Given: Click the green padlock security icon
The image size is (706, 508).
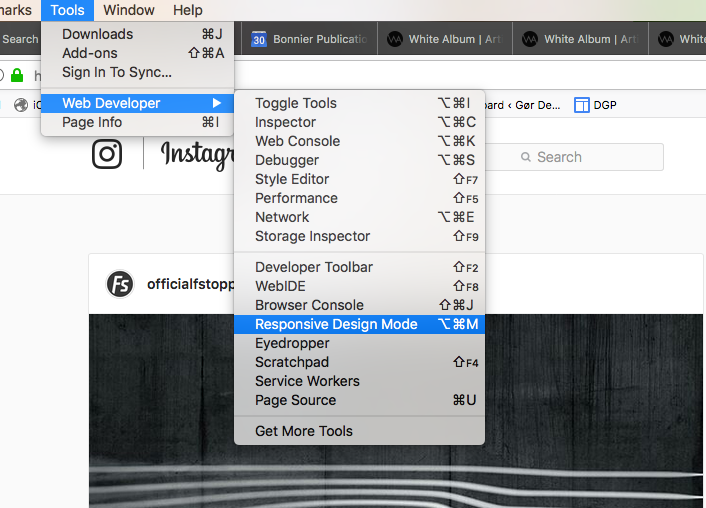Looking at the screenshot, I should pos(17,75).
